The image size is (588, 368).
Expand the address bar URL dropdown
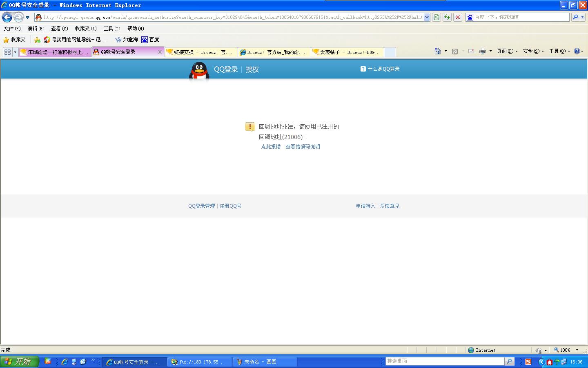pyautogui.click(x=427, y=17)
